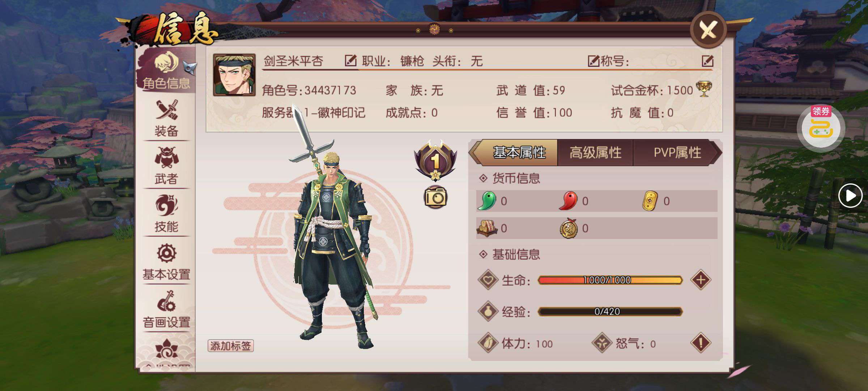
Task: Select 角色信息 in the sidebar
Action: (x=166, y=70)
